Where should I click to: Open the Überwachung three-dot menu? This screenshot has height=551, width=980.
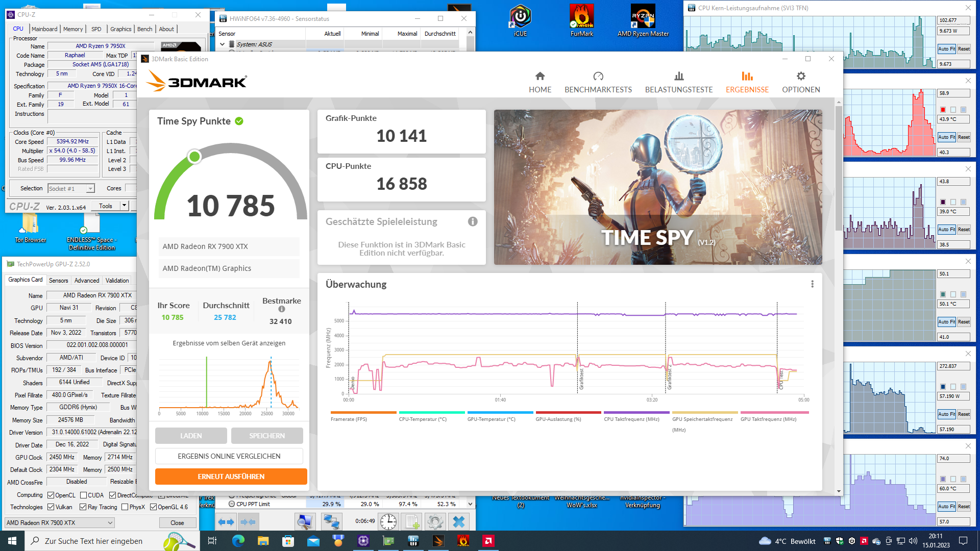coord(812,284)
